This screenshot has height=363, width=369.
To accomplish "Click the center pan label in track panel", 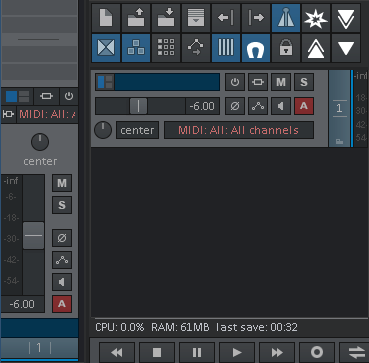I will (137, 130).
